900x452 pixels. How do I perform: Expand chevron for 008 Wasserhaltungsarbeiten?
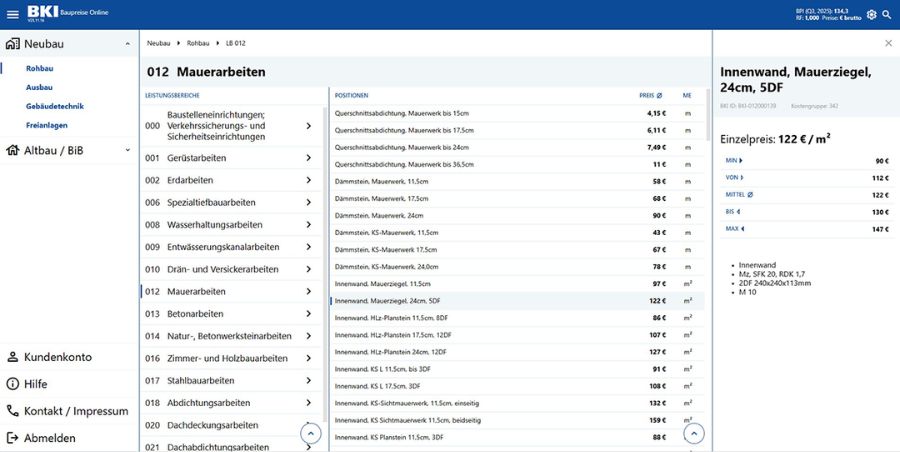pos(309,225)
